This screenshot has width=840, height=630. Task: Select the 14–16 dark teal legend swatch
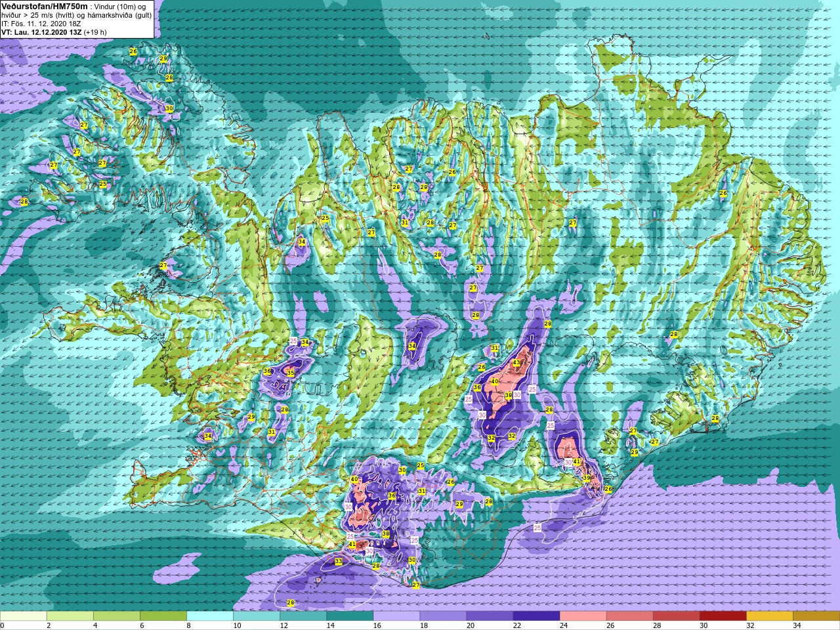350,616
